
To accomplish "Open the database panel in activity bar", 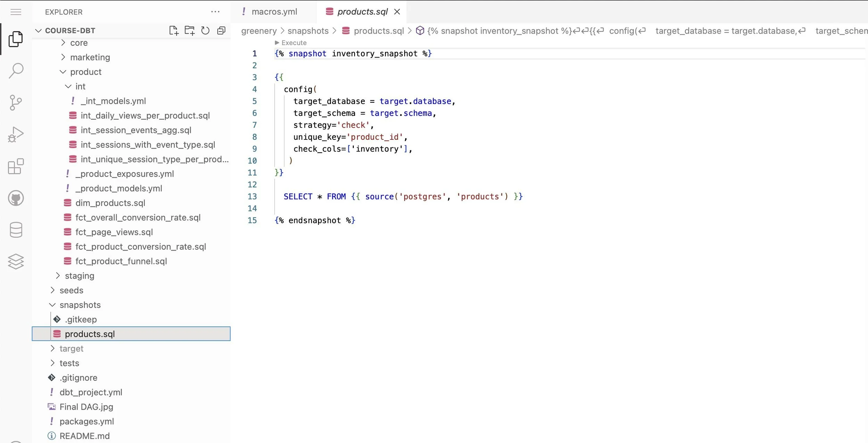I will click(x=16, y=230).
